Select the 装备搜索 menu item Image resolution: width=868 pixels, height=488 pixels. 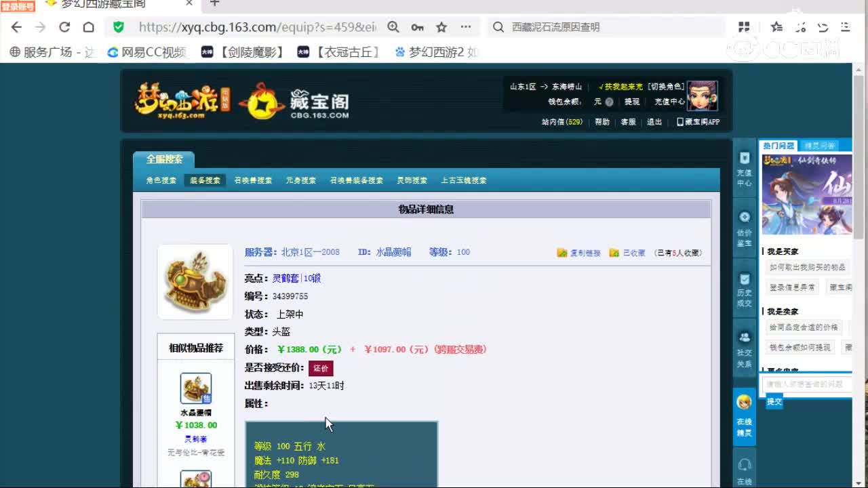tap(205, 180)
